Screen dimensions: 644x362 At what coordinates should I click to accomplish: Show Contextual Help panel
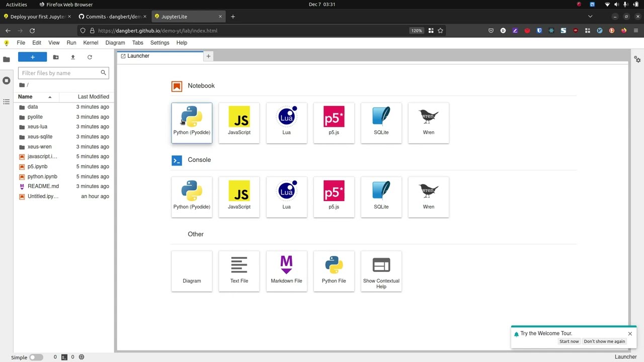pyautogui.click(x=381, y=271)
